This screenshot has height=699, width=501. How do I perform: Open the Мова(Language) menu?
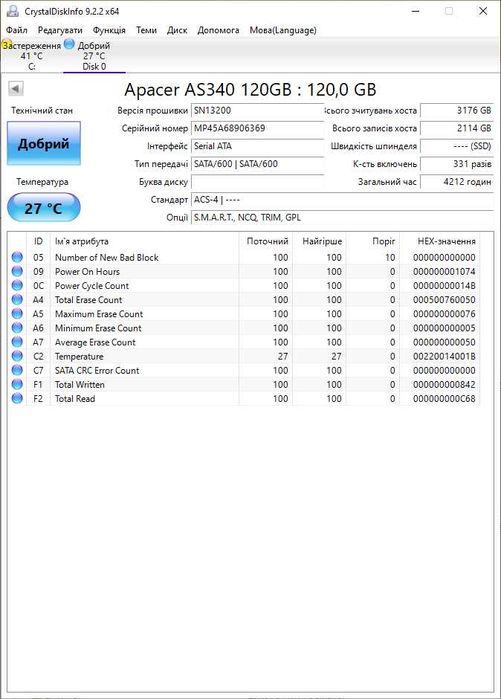(x=283, y=30)
